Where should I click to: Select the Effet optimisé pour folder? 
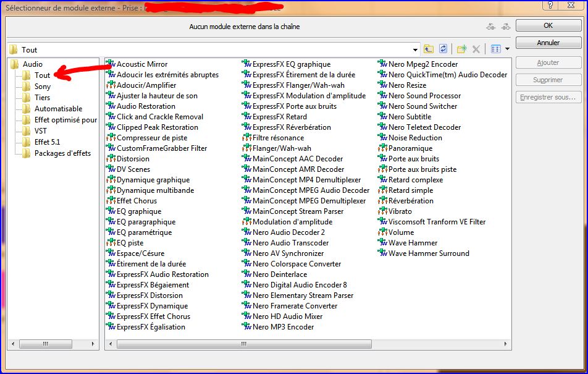point(65,120)
